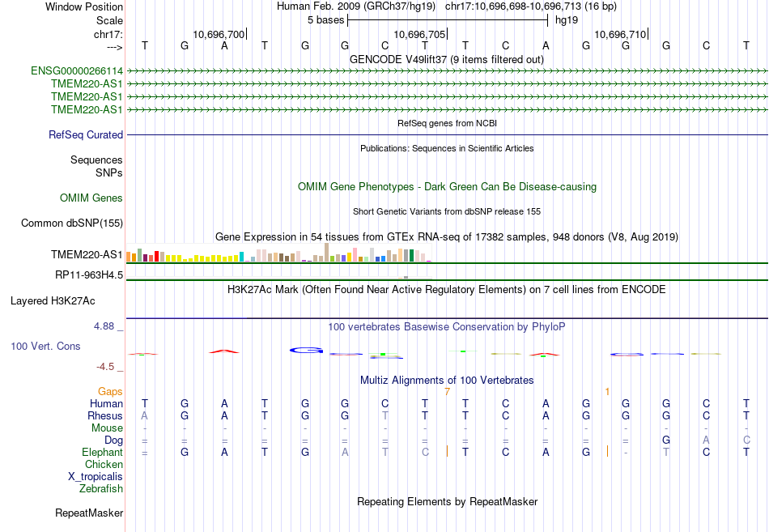
Task: Click Repeating Elements by RepeatMasker title
Action: click(448, 502)
